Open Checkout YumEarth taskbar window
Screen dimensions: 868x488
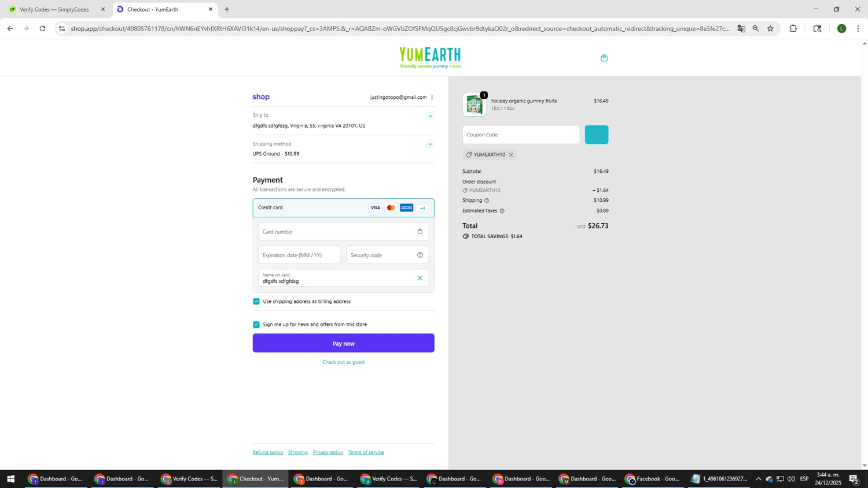click(x=255, y=479)
